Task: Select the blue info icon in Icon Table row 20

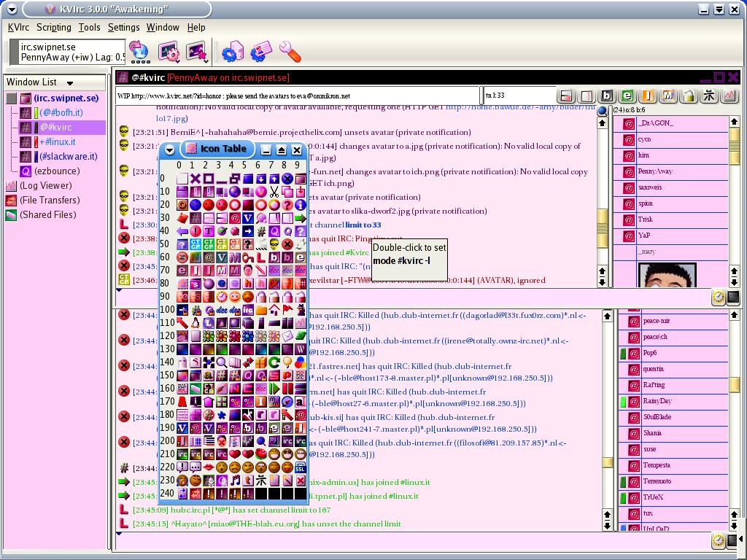Action: pyautogui.click(x=300, y=205)
